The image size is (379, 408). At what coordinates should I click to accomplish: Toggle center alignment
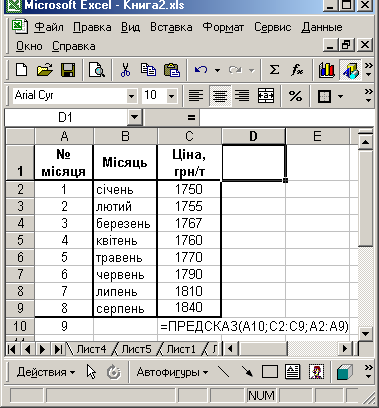pyautogui.click(x=220, y=96)
